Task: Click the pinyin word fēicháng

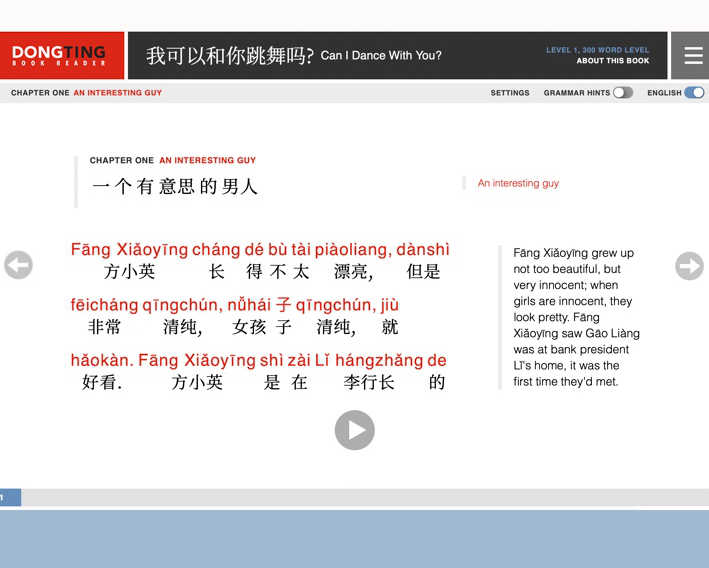Action: (110, 305)
